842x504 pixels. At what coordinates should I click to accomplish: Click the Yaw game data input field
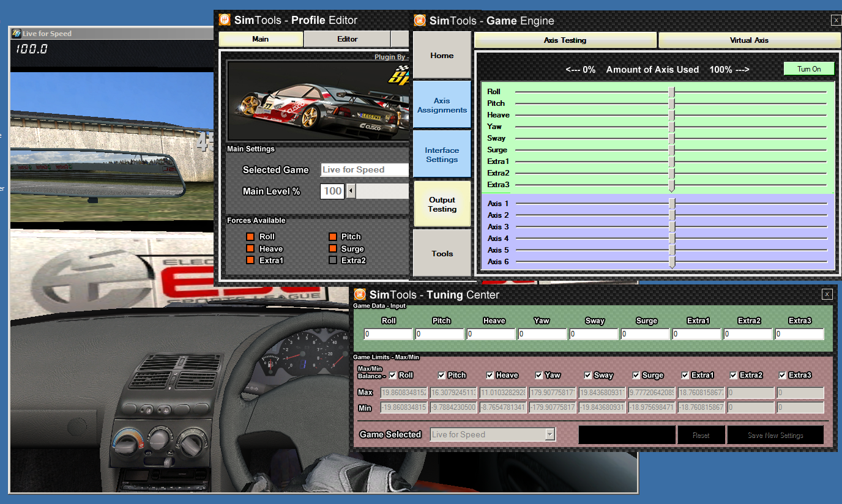[x=543, y=334]
